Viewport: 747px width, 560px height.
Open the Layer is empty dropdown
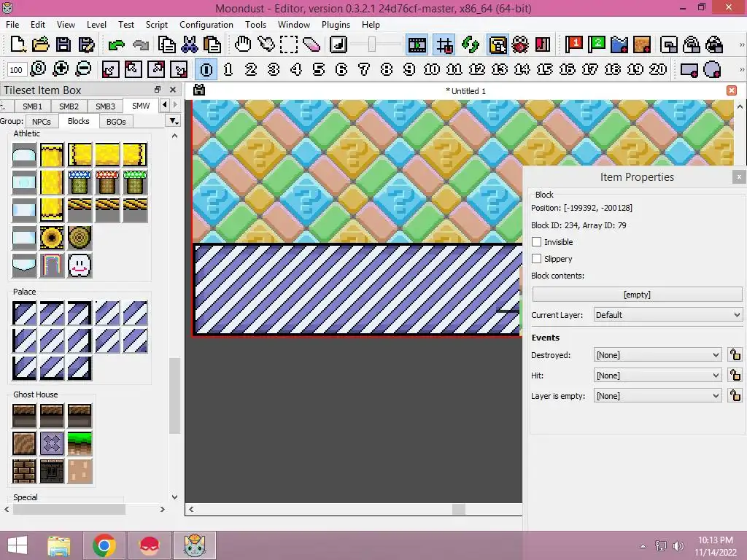click(x=657, y=396)
